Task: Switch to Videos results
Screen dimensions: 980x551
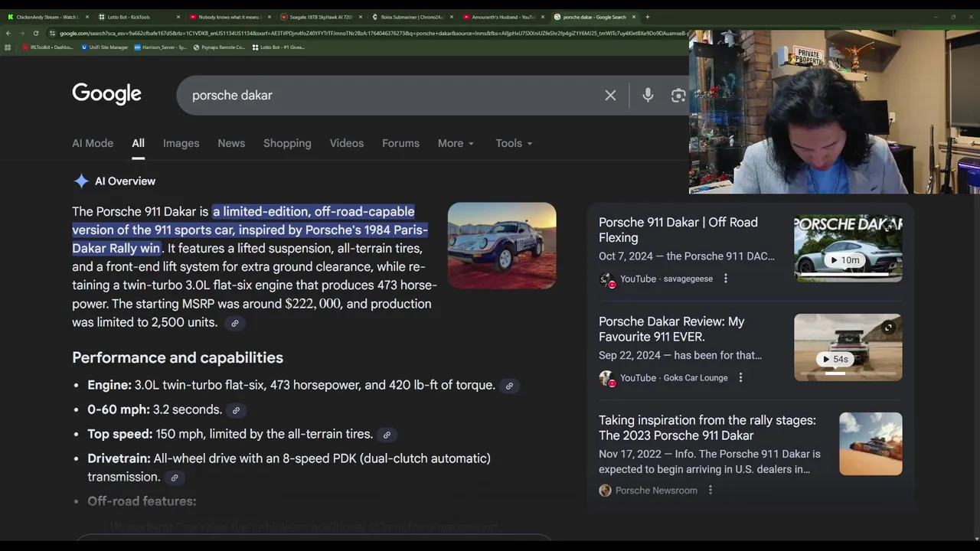Action: (347, 143)
